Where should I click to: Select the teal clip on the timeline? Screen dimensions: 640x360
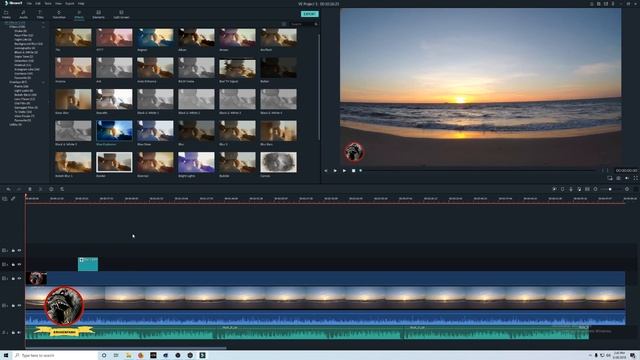[x=88, y=264]
